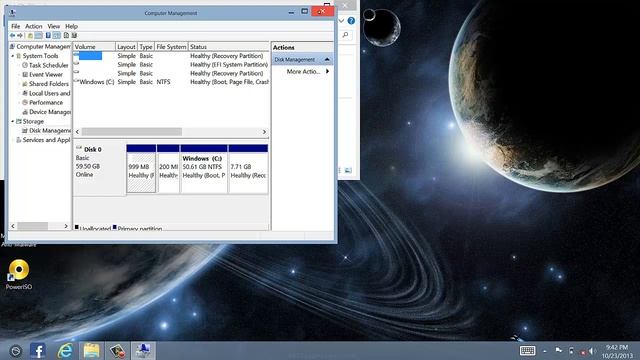Click the volume speaker tray icon
This screenshot has width=640, height=360.
591,351
